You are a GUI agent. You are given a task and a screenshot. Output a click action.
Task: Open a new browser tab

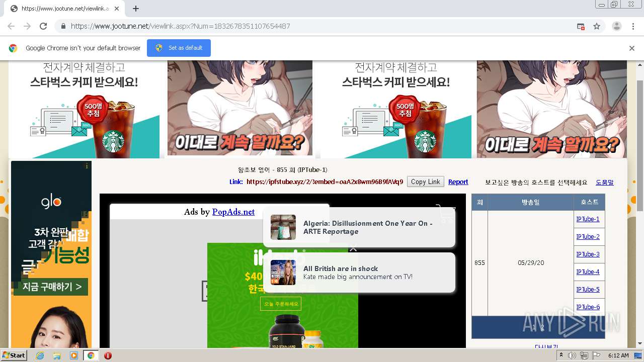click(135, 9)
